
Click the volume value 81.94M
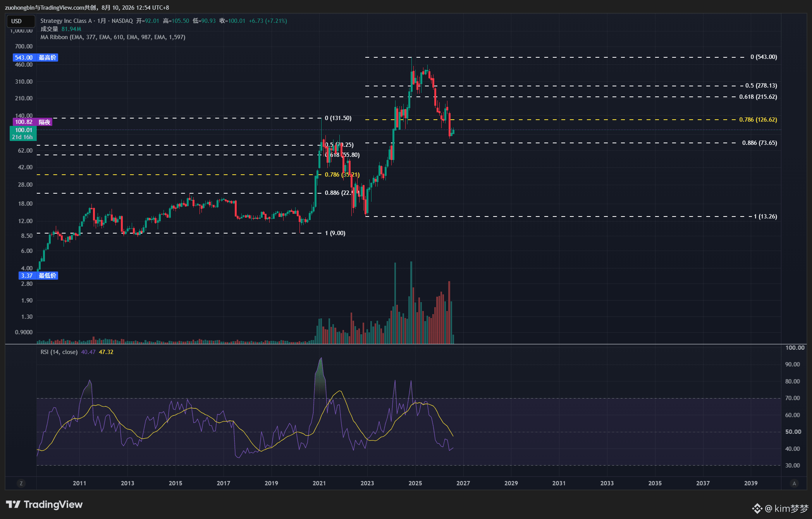coord(71,29)
